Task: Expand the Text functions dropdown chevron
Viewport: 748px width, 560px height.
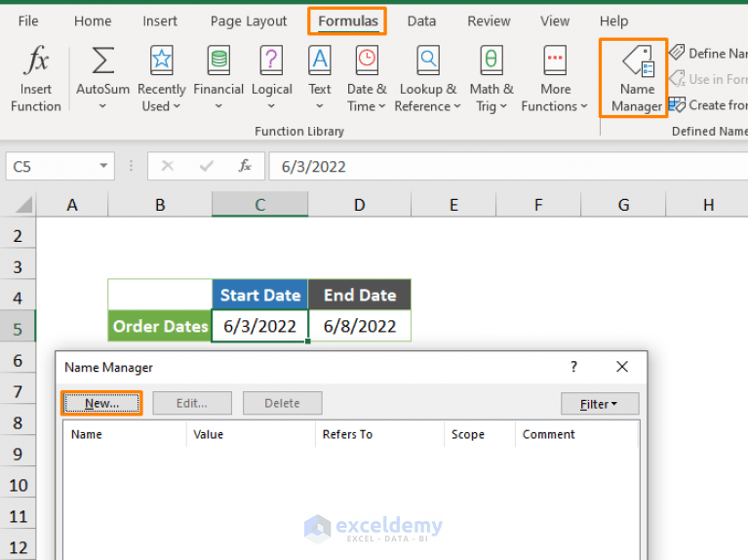Action: (x=320, y=106)
